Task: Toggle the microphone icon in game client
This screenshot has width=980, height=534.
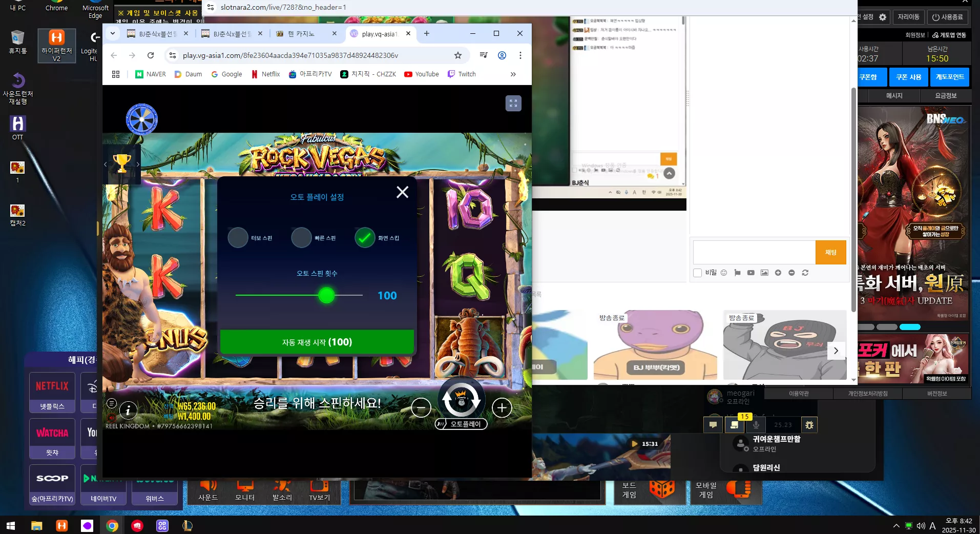Action: [756, 425]
